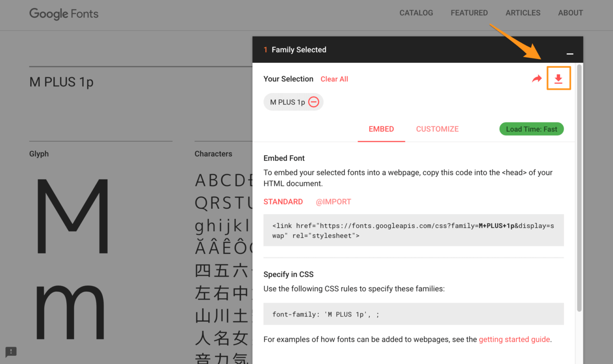The image size is (613, 364).
Task: Open the ABOUT page
Action: pos(570,13)
